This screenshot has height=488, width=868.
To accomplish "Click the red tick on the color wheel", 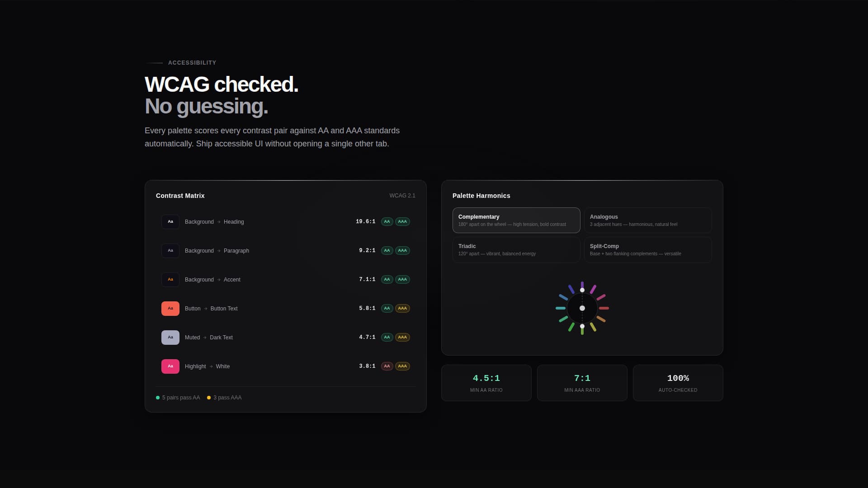I will 604,308.
